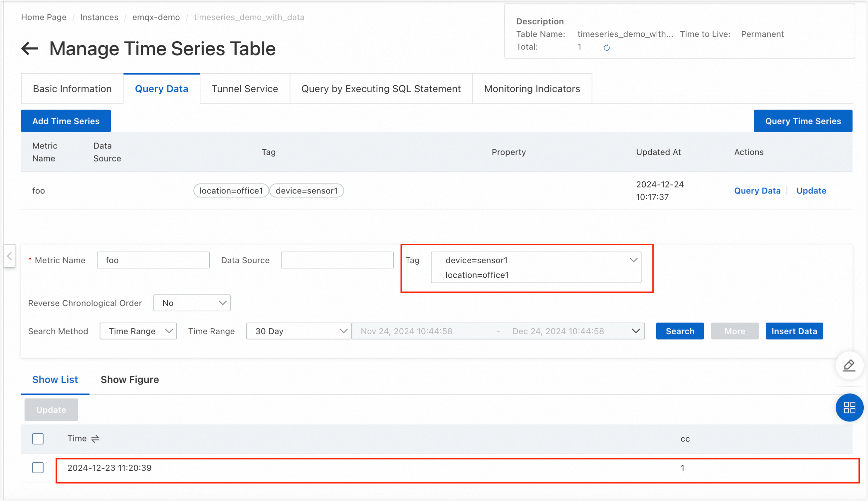Click the Search button
This screenshot has width=868, height=501.
pyautogui.click(x=679, y=331)
